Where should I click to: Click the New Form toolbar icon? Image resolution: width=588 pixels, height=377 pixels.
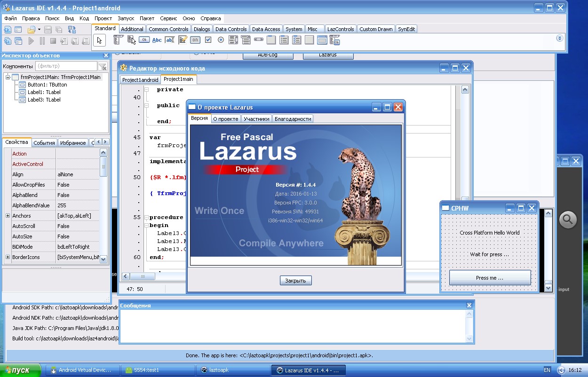click(x=18, y=30)
